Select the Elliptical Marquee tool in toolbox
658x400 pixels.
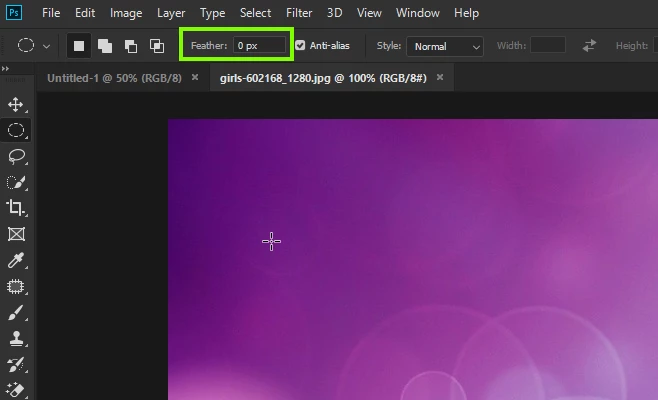click(16, 131)
